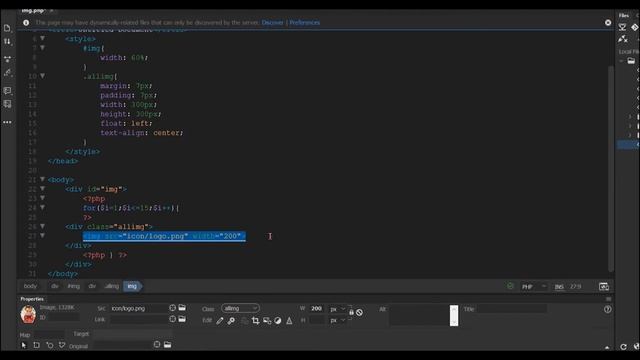Toggle INS insert mode in status bar
Viewport: 640px width, 360px height.
click(x=559, y=287)
